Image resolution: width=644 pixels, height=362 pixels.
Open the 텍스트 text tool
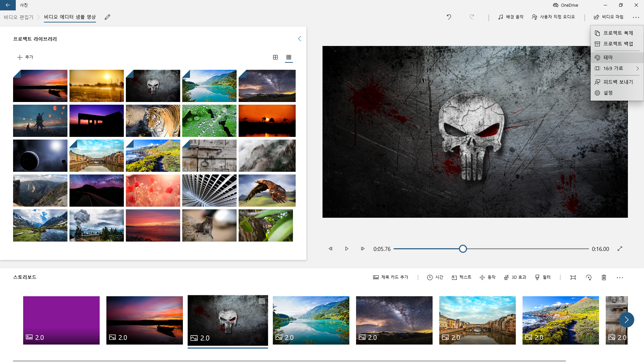(461, 277)
